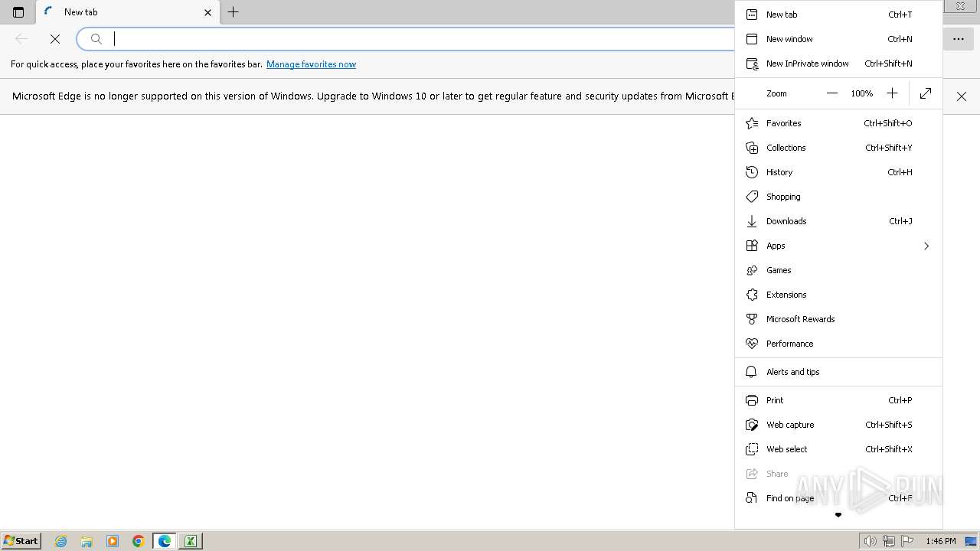
Task: Open the tab actions menu icon
Action: tap(18, 12)
